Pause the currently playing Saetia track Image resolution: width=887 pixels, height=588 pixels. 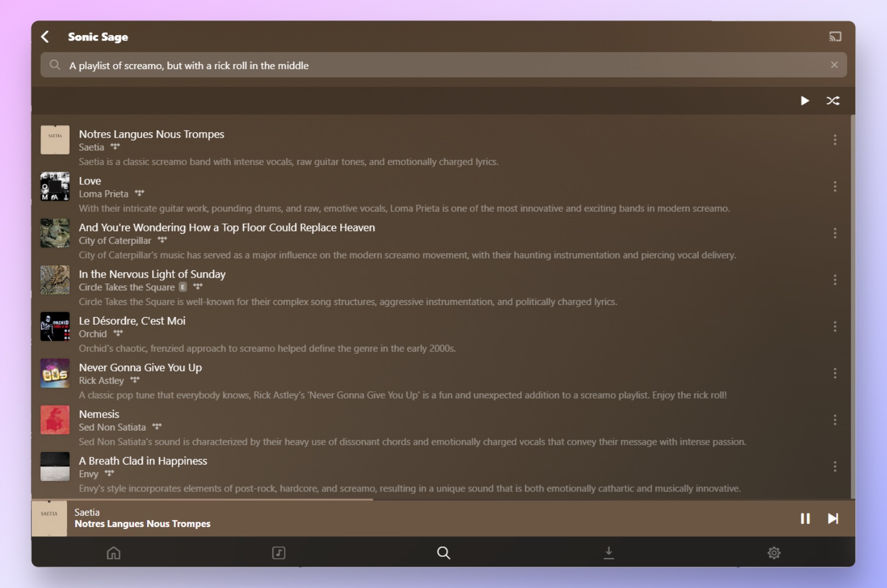pos(805,518)
